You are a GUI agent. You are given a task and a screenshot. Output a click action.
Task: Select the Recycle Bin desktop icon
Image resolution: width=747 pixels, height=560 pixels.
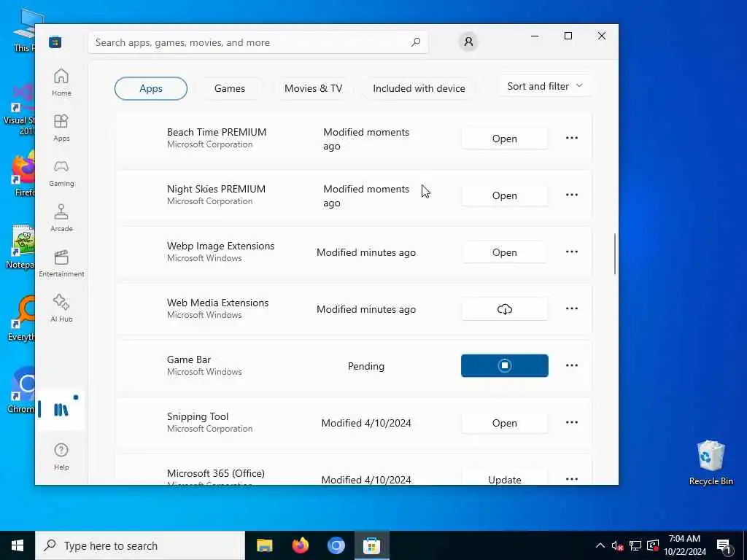[x=711, y=463]
